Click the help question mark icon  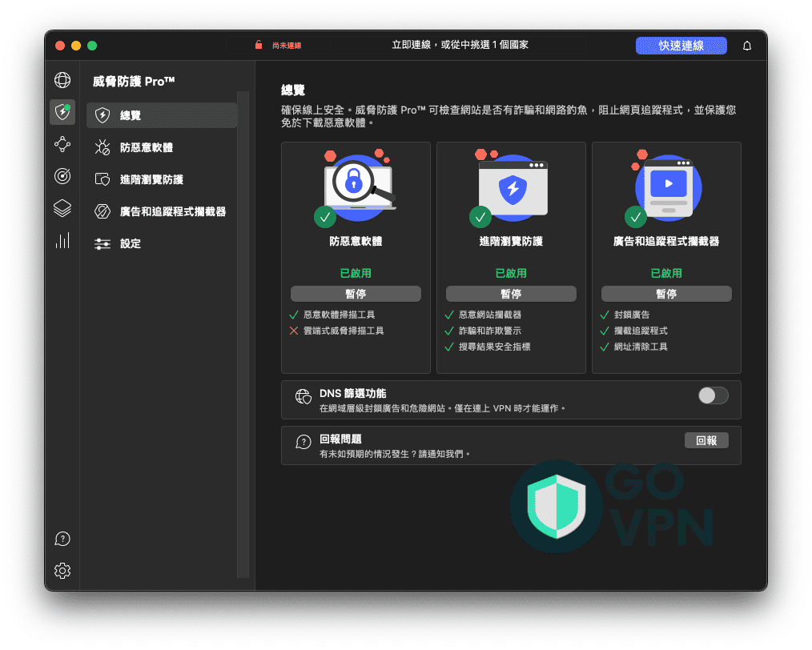(62, 539)
